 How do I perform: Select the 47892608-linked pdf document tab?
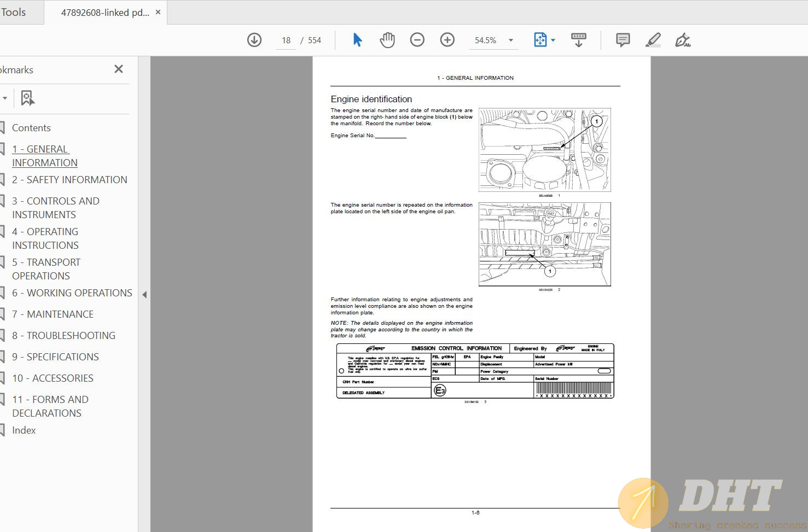[104, 12]
